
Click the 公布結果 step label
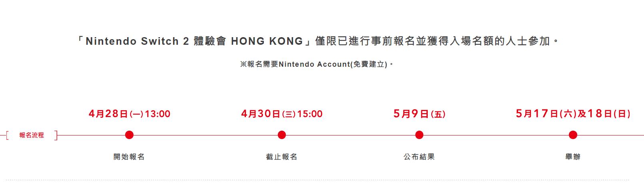[419, 157]
